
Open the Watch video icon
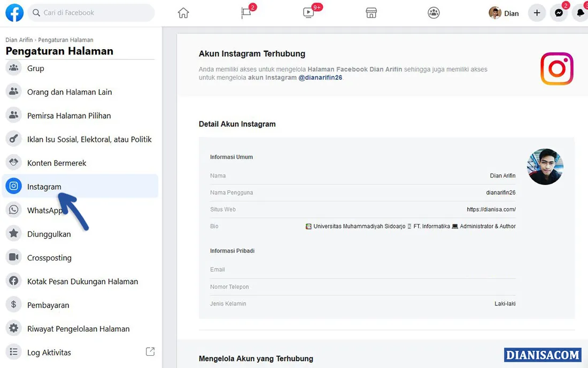pos(308,12)
